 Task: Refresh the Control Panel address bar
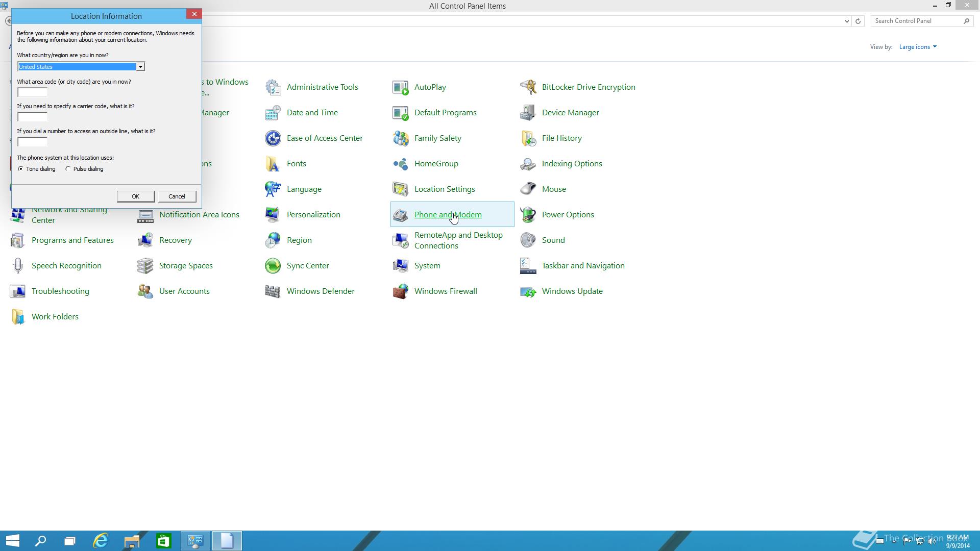[858, 21]
